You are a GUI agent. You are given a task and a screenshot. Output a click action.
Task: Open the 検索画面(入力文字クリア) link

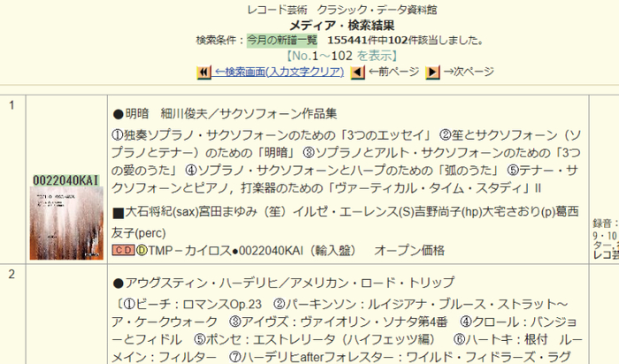[279, 72]
